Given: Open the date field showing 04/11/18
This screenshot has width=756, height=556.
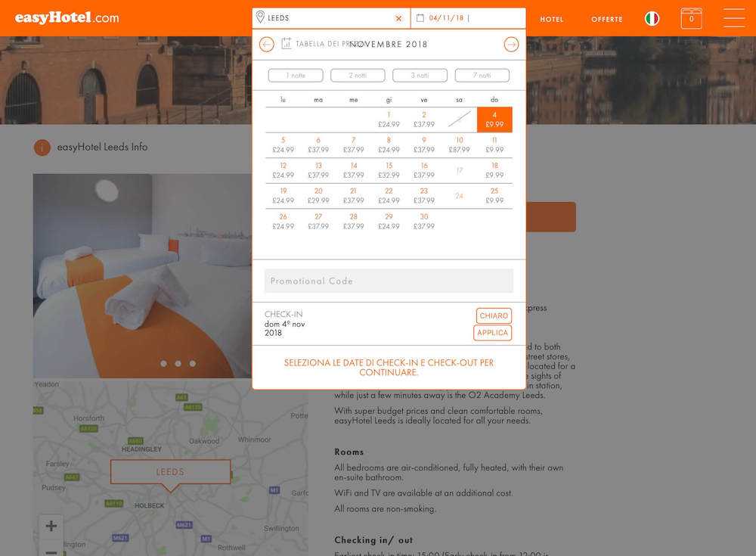Looking at the screenshot, I should [x=468, y=18].
